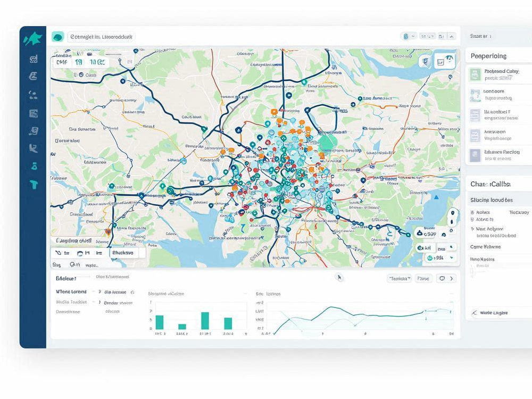This screenshot has width=532, height=399.
Task: Expand the arrow row below the two checkbox rows
Action: coord(487,229)
